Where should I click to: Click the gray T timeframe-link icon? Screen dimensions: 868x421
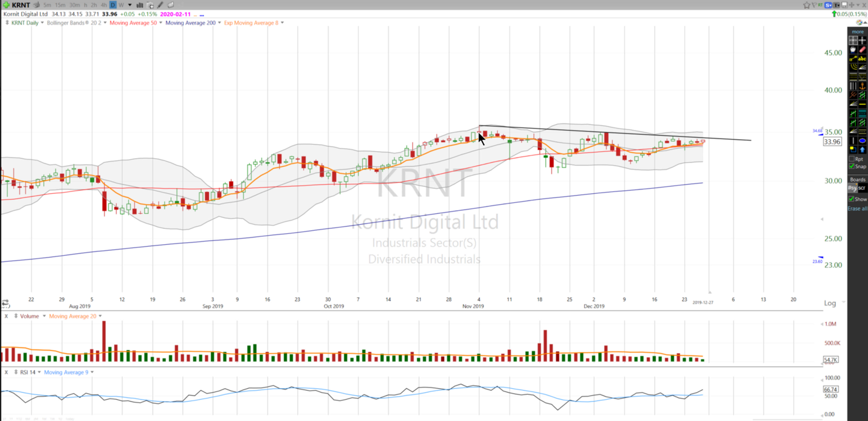click(x=836, y=5)
